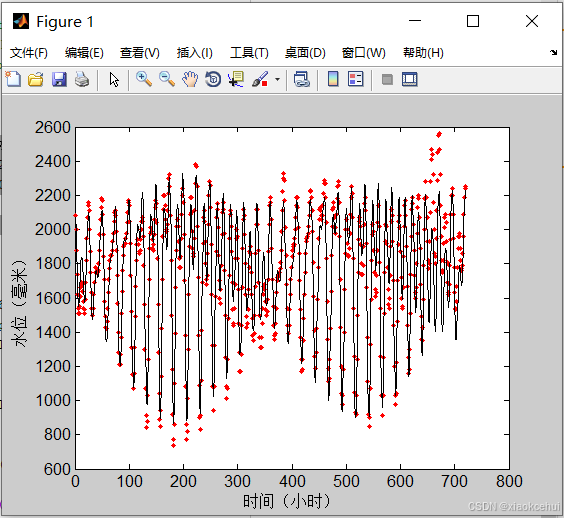Open the 帮助(H) menu
Screen dimensions: 564x518
point(423,53)
